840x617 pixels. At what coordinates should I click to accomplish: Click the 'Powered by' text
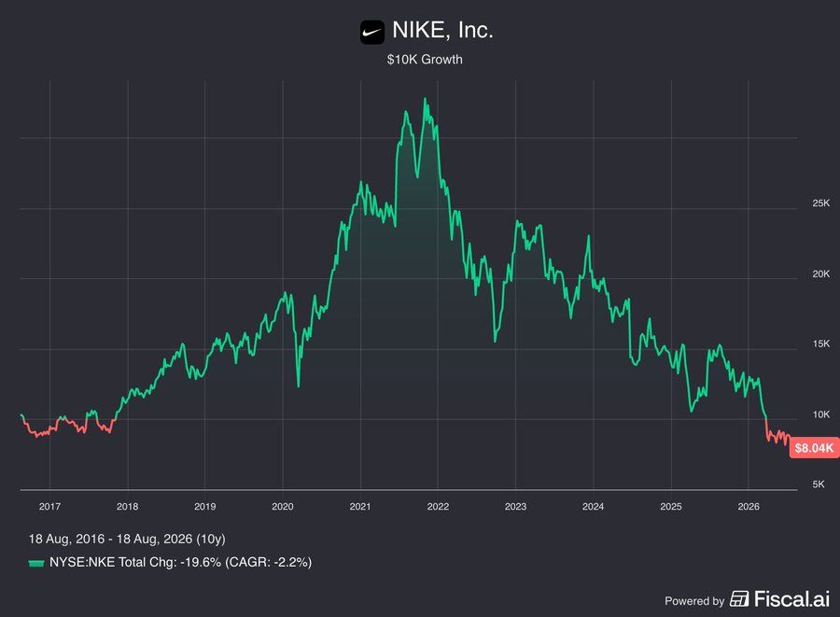[x=694, y=601]
